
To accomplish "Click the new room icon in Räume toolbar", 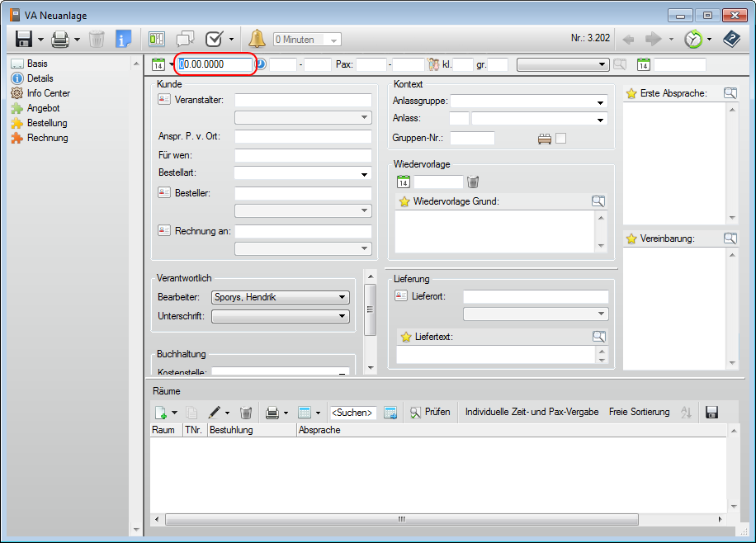I will 160,412.
